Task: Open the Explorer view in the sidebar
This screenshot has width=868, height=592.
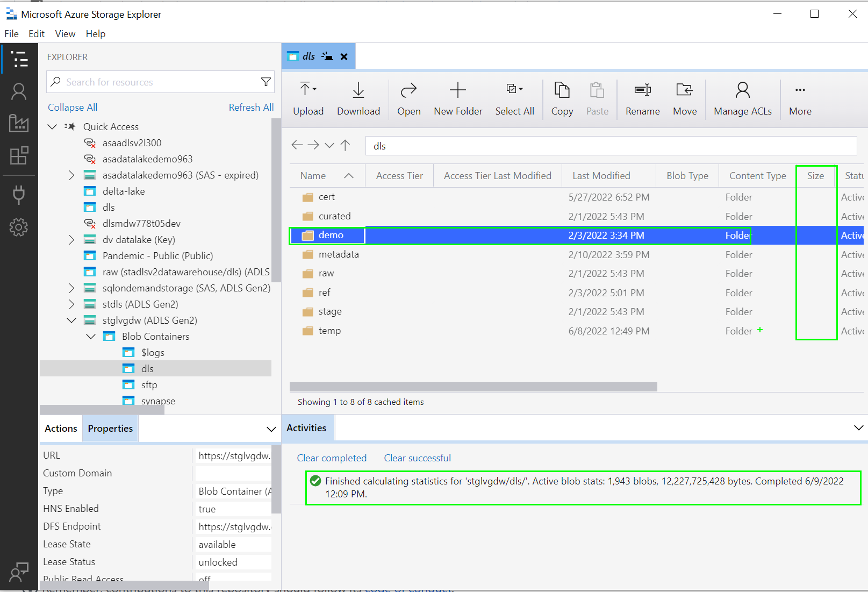Action: pos(19,59)
